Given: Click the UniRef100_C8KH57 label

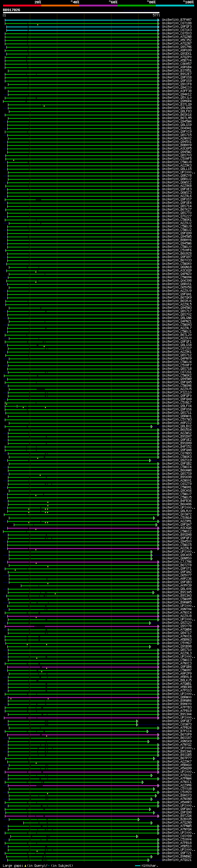Looking at the screenshot, I should click(x=177, y=64).
